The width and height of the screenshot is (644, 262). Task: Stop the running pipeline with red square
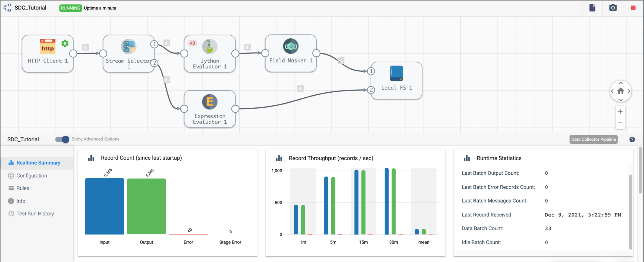point(633,8)
